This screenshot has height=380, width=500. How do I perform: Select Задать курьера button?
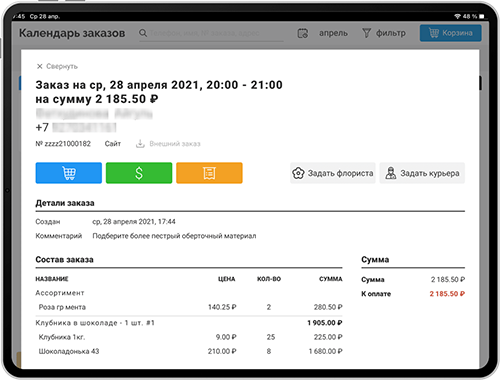coord(422,173)
